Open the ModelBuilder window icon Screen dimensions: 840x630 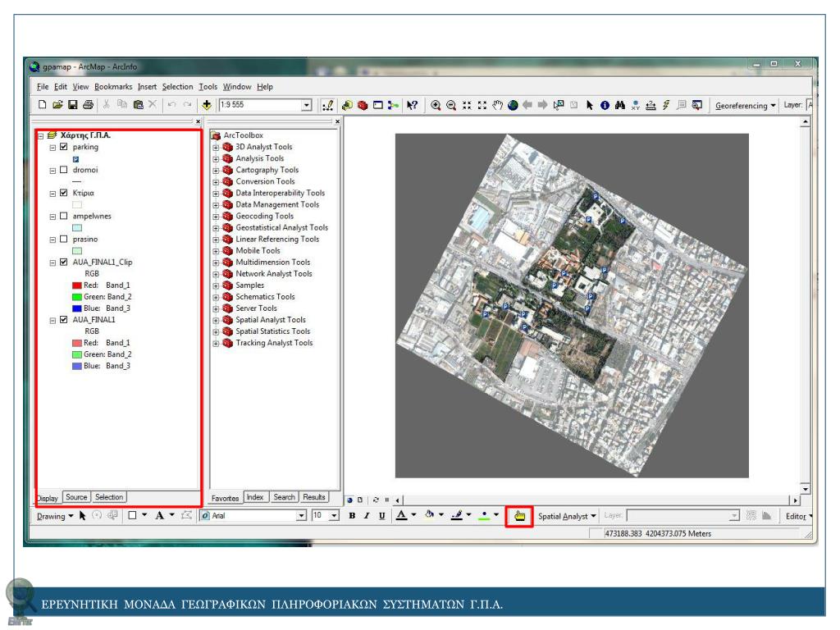pyautogui.click(x=393, y=106)
